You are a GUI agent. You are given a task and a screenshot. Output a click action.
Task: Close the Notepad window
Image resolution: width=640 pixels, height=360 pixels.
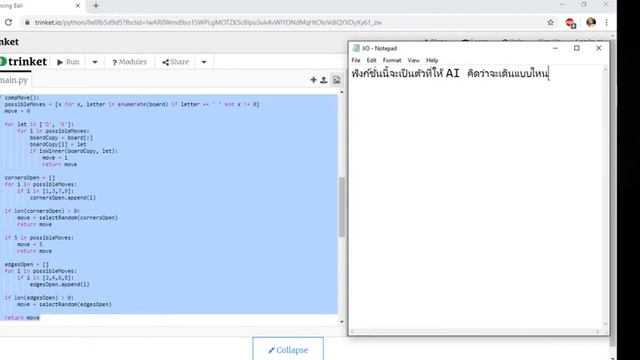598,48
